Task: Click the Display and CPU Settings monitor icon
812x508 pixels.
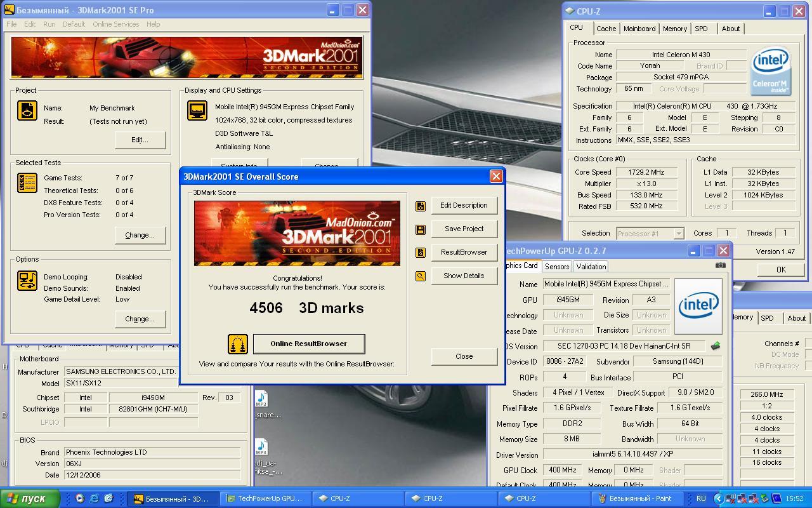Action: tap(197, 110)
